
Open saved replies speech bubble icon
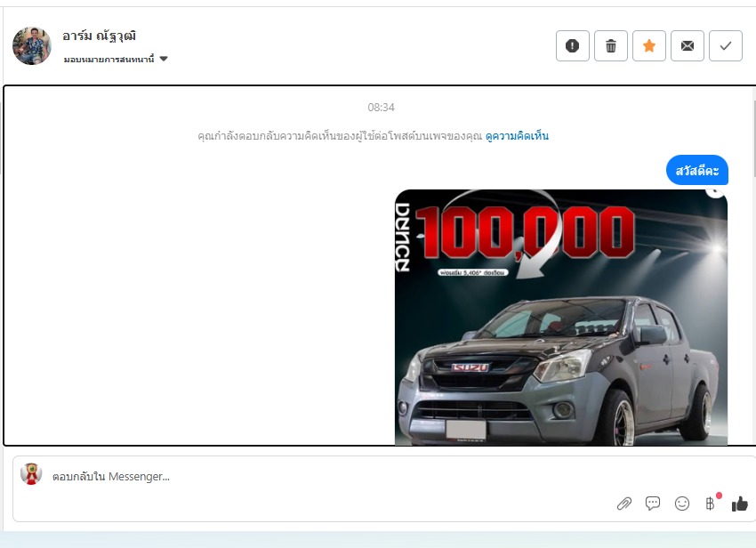[x=653, y=504]
